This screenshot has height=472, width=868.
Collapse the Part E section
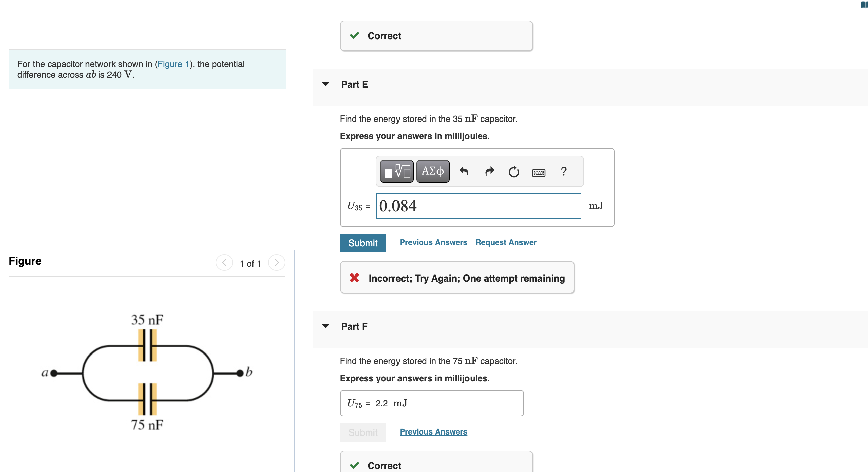[325, 85]
